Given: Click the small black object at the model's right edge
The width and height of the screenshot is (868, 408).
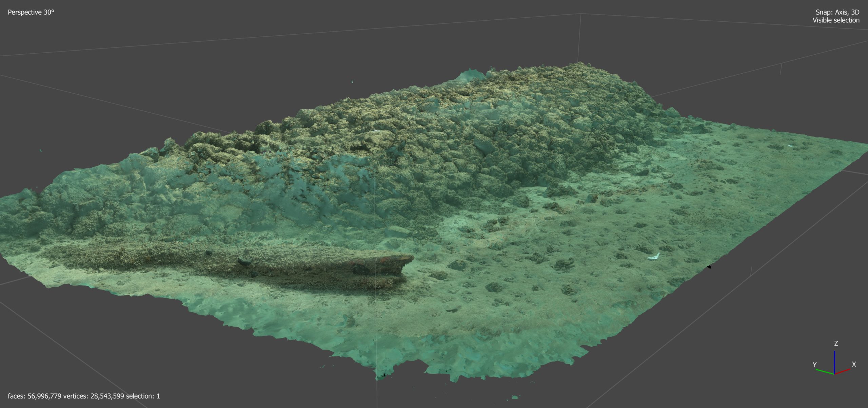Looking at the screenshot, I should pos(709,267).
